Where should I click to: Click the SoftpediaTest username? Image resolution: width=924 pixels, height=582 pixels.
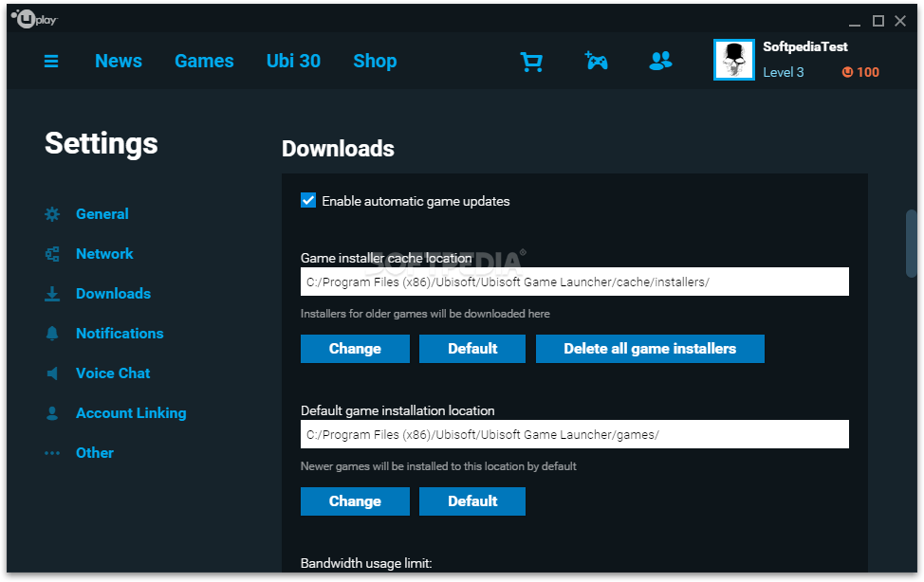(805, 46)
